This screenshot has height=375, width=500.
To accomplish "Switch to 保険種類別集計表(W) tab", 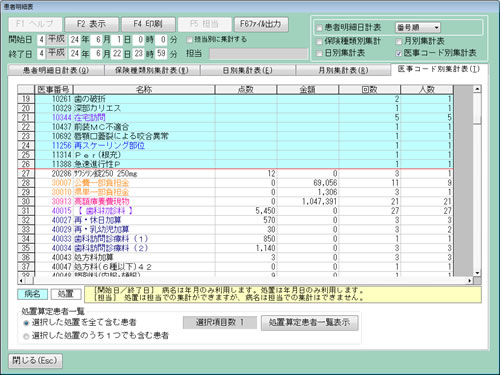I will [152, 70].
